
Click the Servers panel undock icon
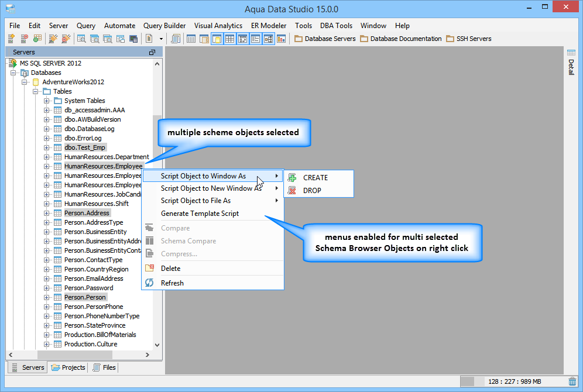coord(152,53)
